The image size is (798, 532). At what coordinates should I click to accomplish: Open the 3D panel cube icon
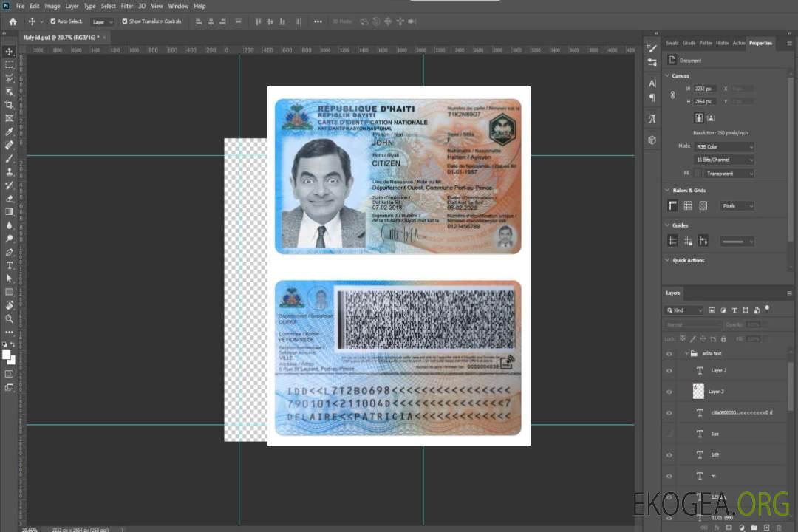pyautogui.click(x=652, y=140)
